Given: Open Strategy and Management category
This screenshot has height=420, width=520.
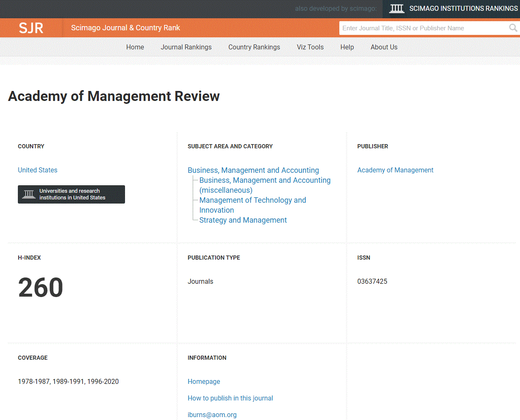Looking at the screenshot, I should 243,220.
